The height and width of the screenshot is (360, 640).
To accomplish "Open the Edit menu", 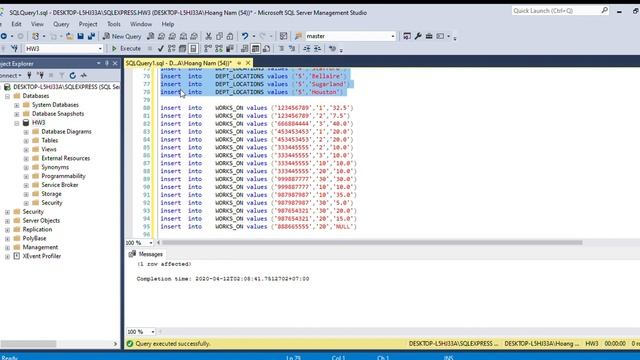I will pos(16,24).
